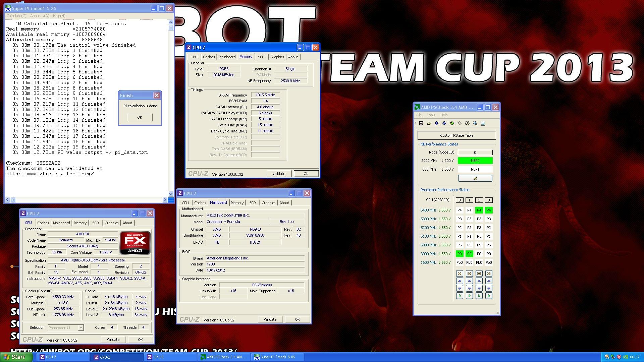Click the Super PI vertical scrollbar up arrow
The image size is (644, 362).
pos(171,22)
